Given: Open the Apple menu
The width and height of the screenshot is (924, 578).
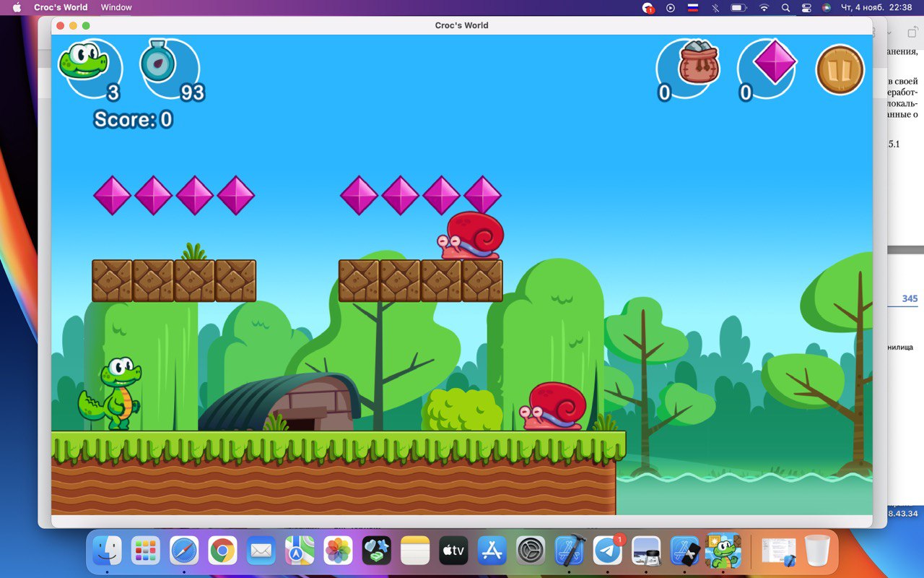Looking at the screenshot, I should pyautogui.click(x=17, y=7).
